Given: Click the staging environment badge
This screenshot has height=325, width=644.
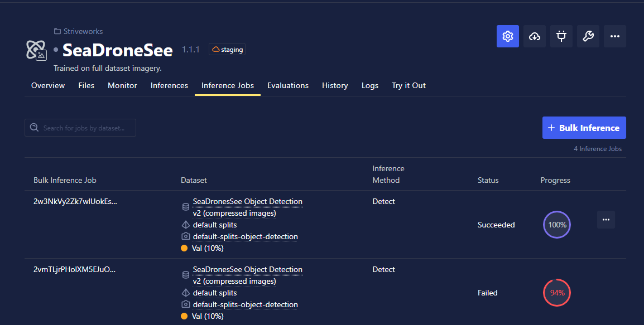Looking at the screenshot, I should coord(227,49).
